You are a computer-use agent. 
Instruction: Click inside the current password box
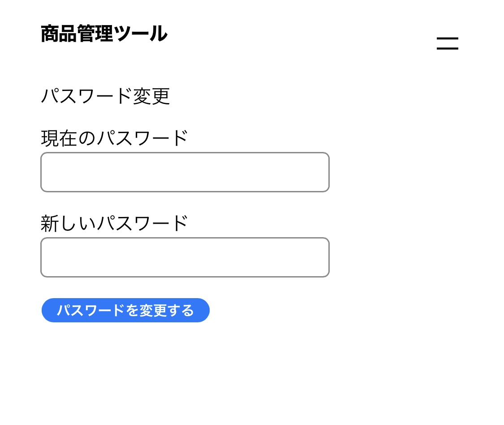185,172
